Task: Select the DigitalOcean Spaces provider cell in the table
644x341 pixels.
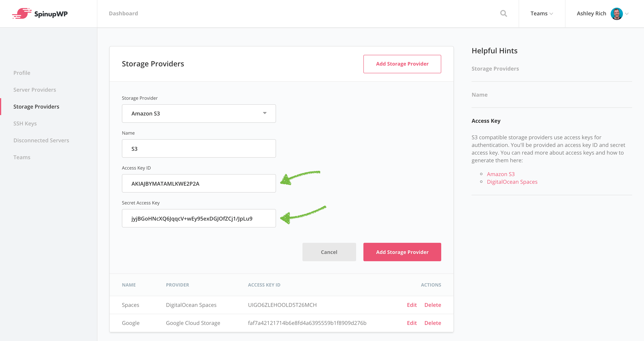Action: pyautogui.click(x=191, y=305)
